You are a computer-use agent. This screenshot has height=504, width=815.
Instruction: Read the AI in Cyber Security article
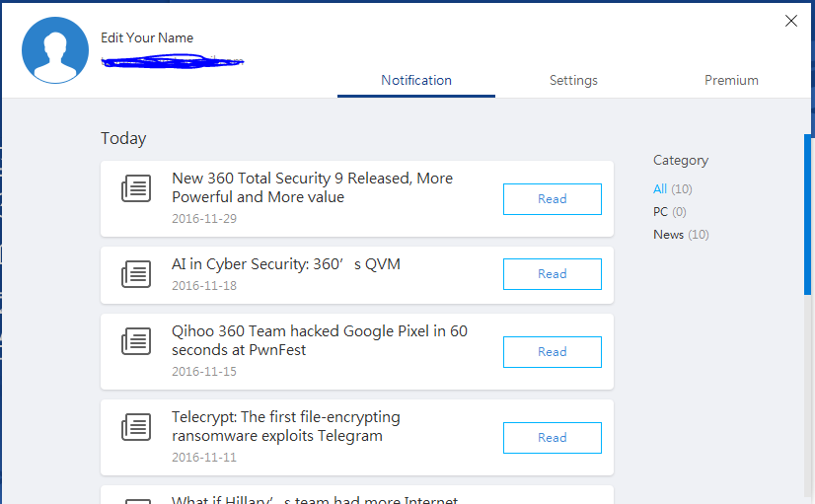point(552,274)
